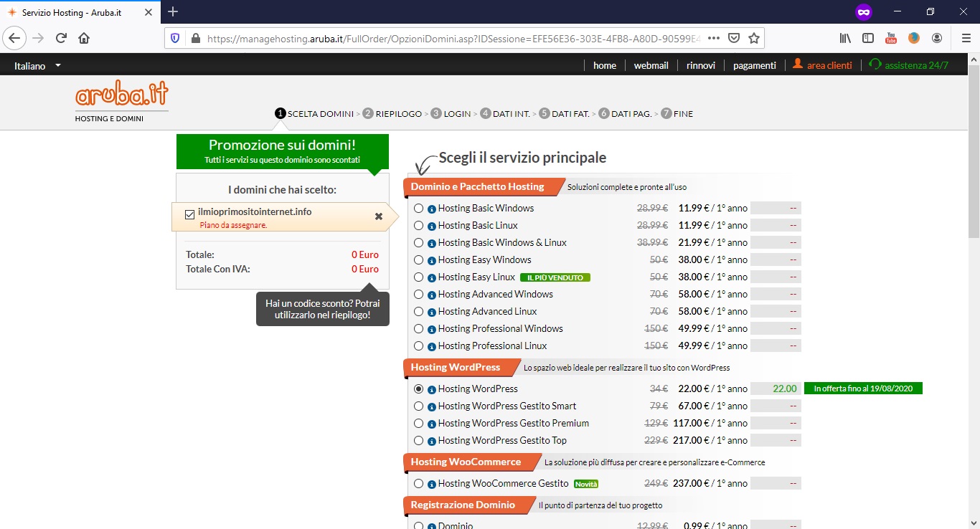Uncheck the ilmioprimositointernet.info domain checkbox
The width and height of the screenshot is (980, 529).
pos(190,214)
